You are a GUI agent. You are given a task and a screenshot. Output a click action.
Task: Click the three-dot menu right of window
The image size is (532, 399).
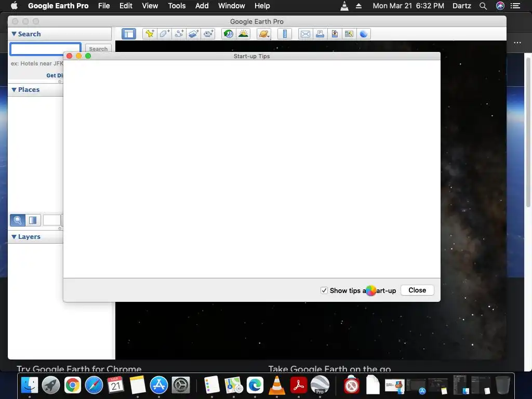pyautogui.click(x=517, y=43)
